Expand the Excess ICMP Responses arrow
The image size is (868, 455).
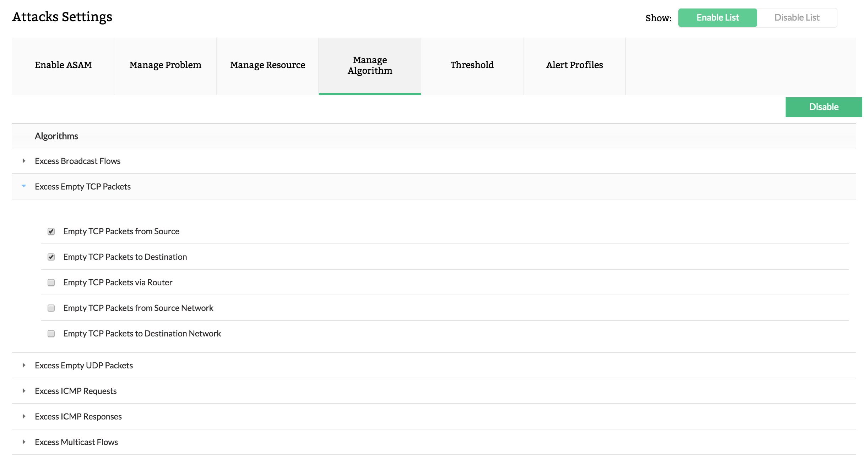[x=24, y=416]
